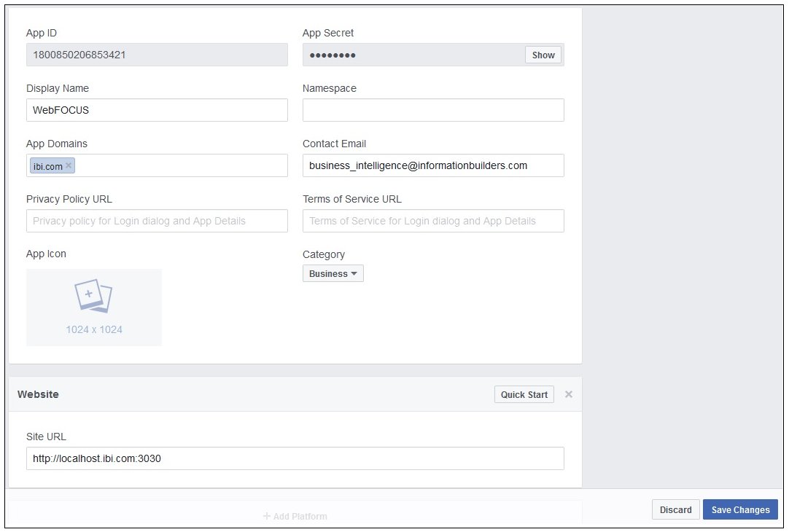This screenshot has width=789, height=532.
Task: Click Save Changes button
Action: pyautogui.click(x=740, y=510)
